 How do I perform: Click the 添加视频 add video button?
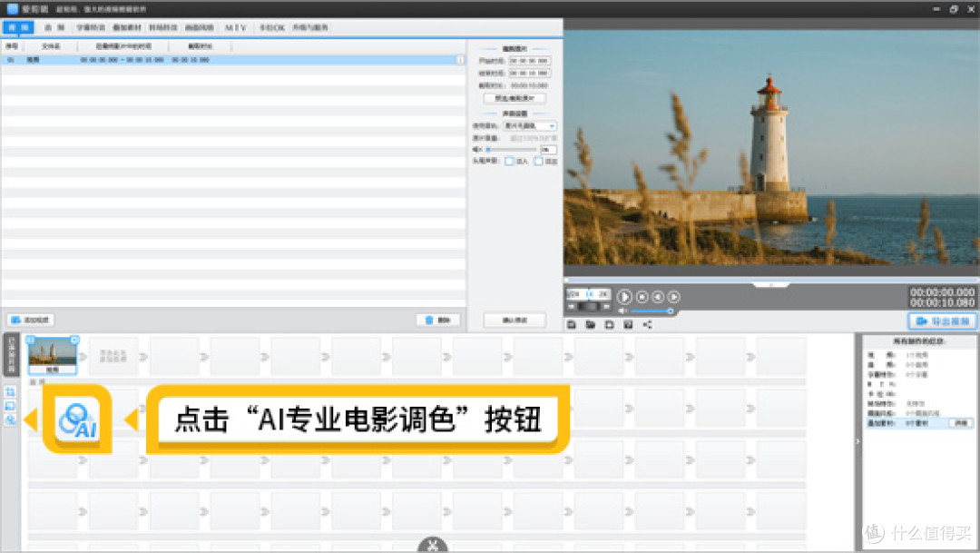[31, 320]
